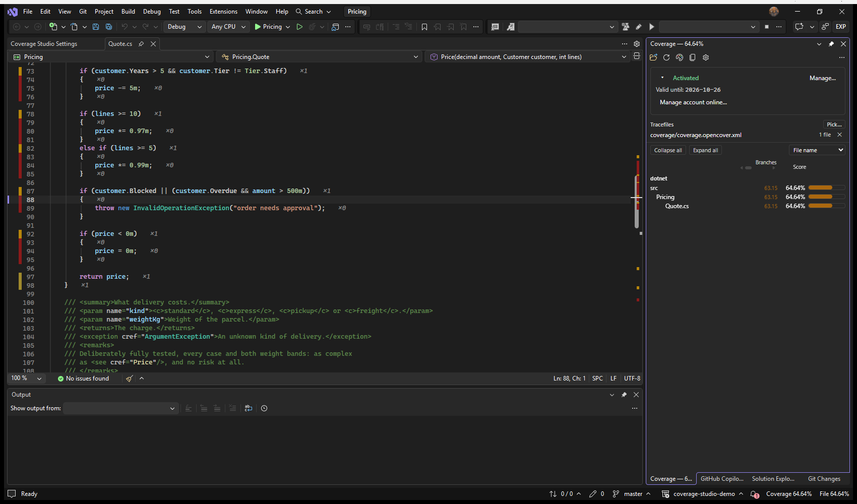This screenshot has height=504, width=857.
Task: Open the File name sort dropdown
Action: coord(817,150)
